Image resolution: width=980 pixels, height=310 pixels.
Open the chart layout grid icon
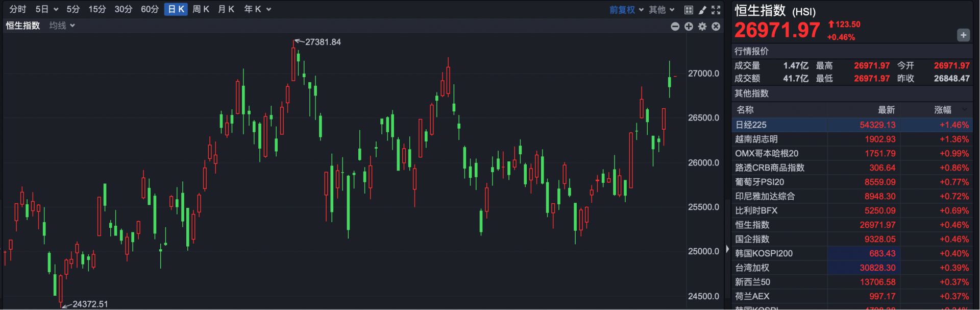pos(689,10)
